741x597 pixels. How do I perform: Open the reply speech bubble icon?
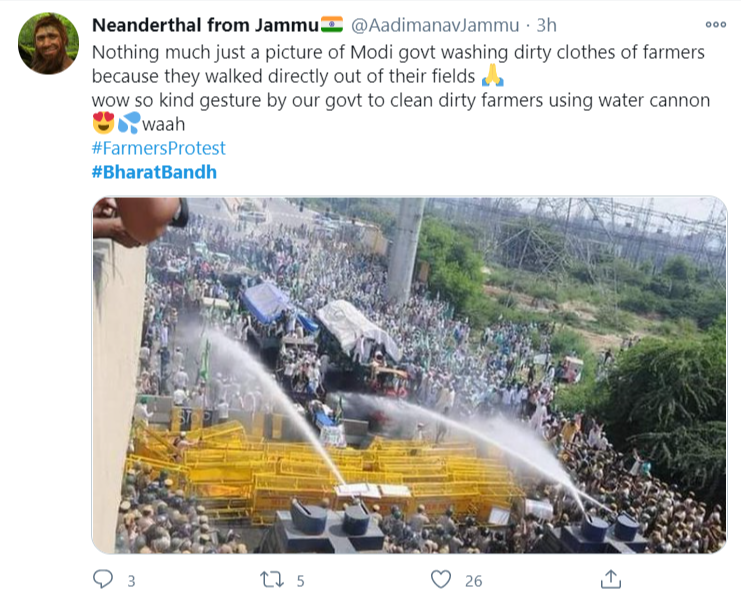(103, 579)
